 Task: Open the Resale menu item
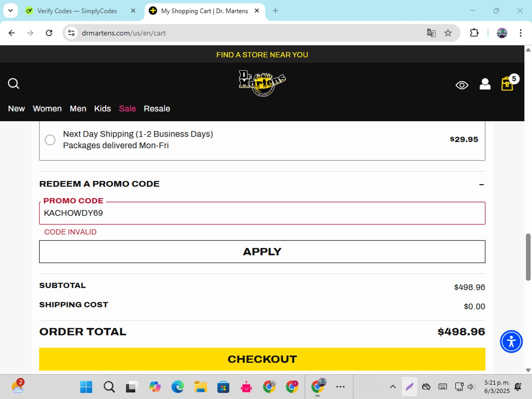click(x=157, y=109)
